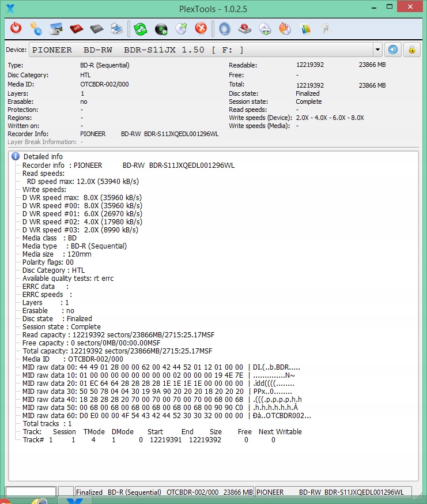Click the flaming disc burn icon
The image size is (427, 504).
tap(285, 29)
